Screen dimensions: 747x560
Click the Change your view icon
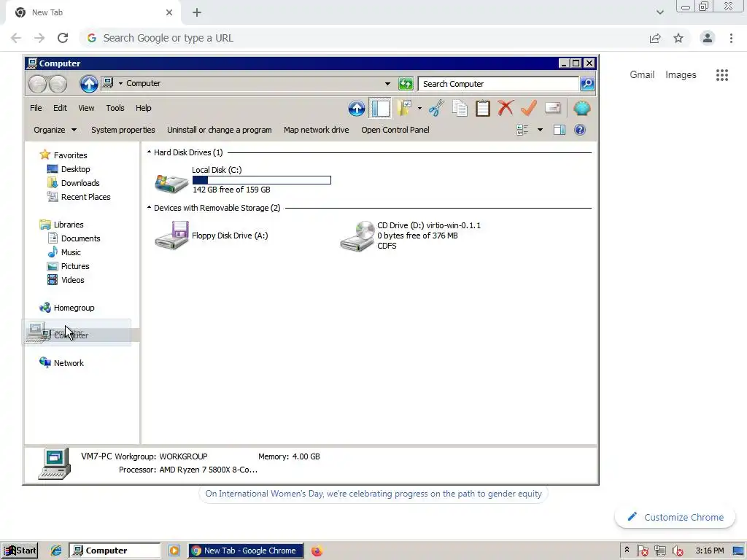pyautogui.click(x=522, y=130)
